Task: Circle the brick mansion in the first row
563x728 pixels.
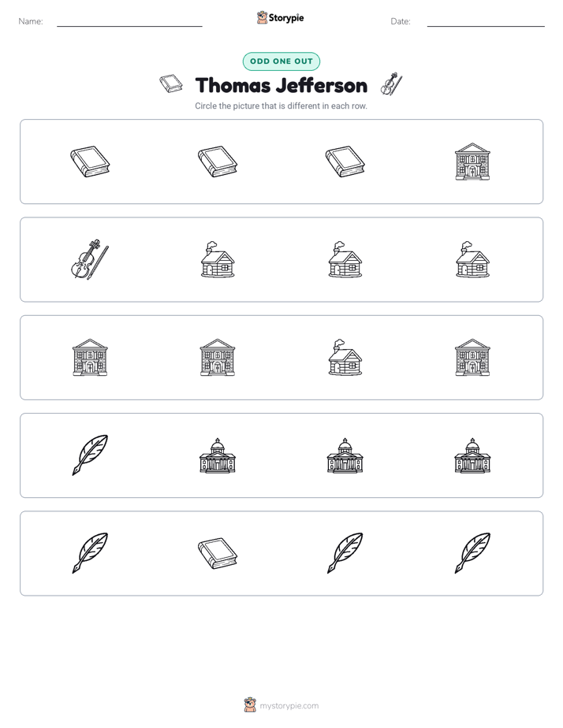Action: 472,162
